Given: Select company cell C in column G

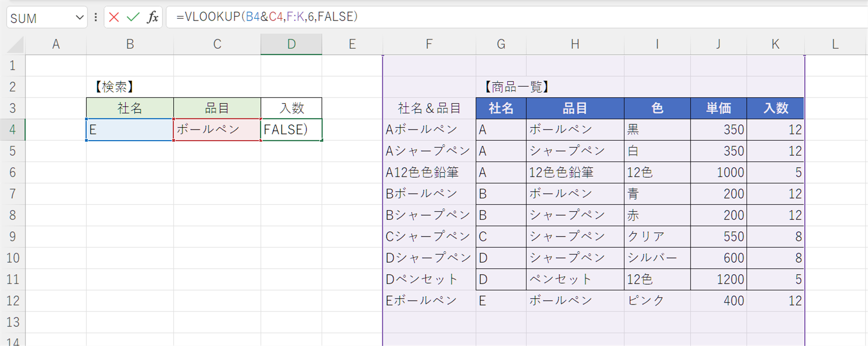Looking at the screenshot, I should click(501, 237).
